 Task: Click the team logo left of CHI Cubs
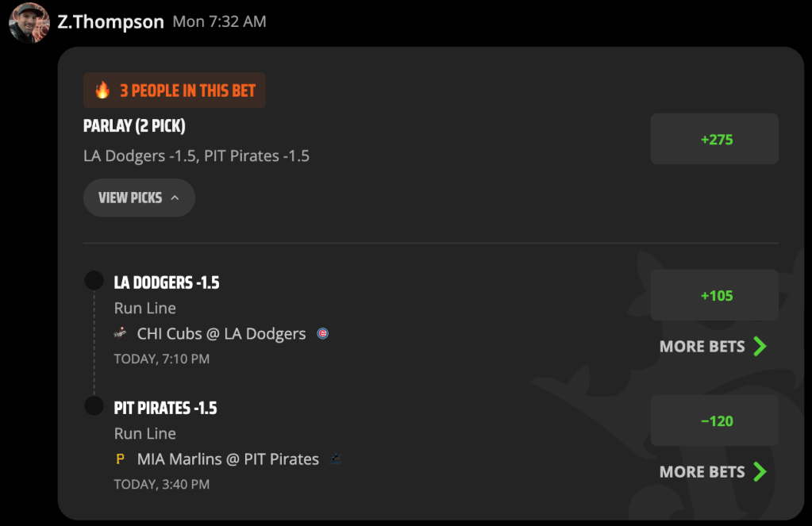[120, 333]
